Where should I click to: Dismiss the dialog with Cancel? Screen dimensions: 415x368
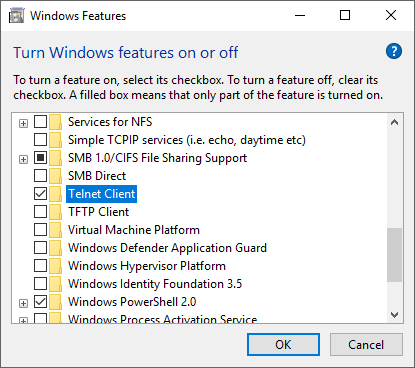pyautogui.click(x=366, y=345)
